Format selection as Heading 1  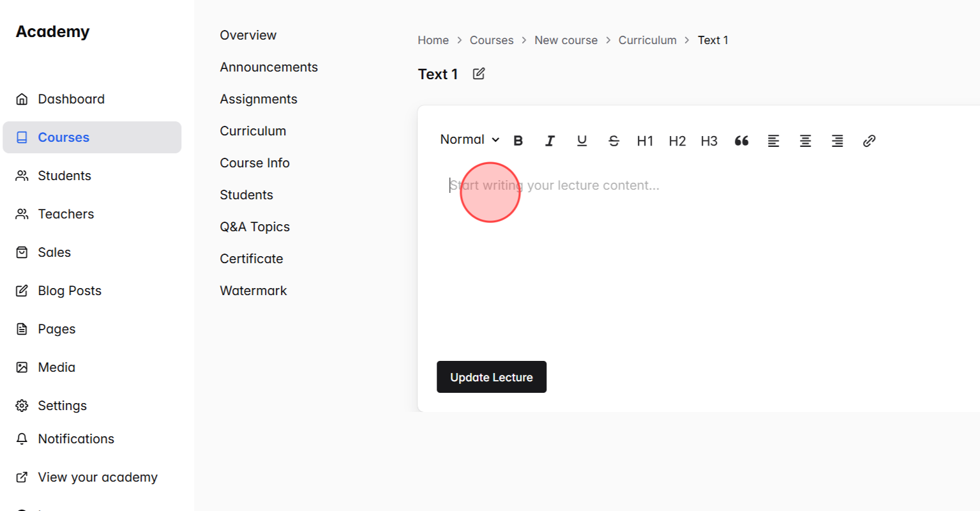click(645, 141)
